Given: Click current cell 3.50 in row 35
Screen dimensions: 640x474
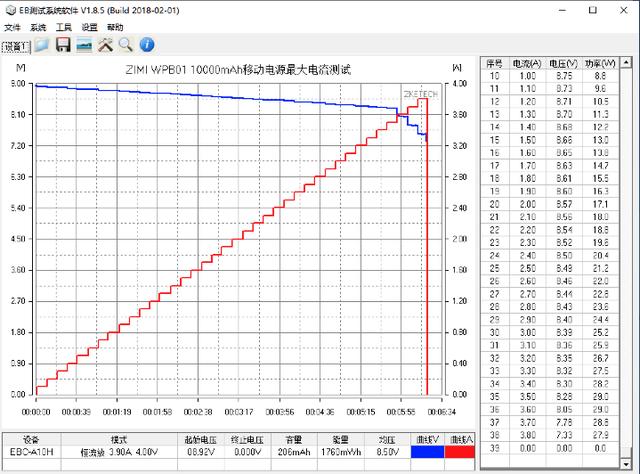Looking at the screenshot, I should coord(528,397).
